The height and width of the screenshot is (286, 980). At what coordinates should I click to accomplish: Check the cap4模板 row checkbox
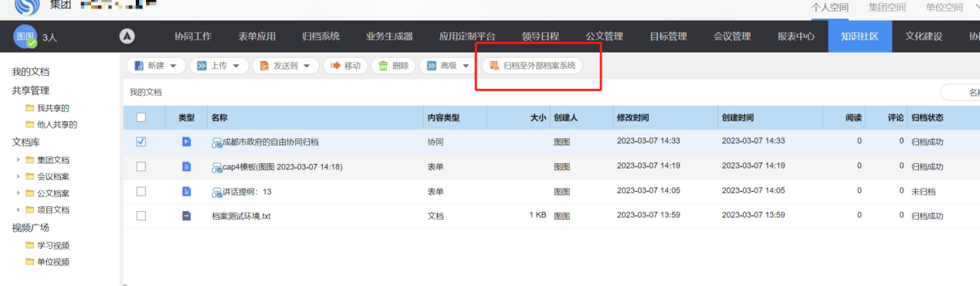[x=141, y=166]
